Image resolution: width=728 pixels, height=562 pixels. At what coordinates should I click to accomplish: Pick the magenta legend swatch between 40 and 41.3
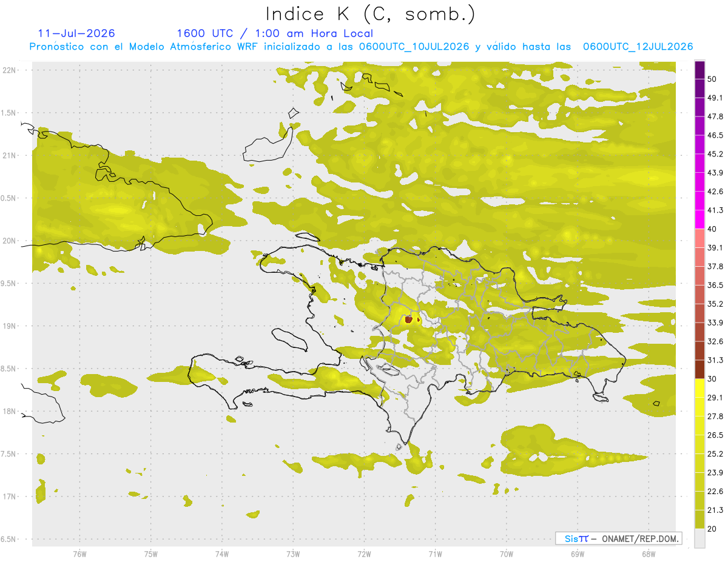click(699, 219)
